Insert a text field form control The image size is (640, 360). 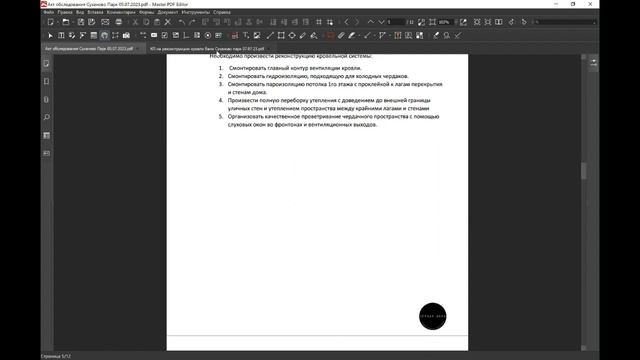point(154,36)
